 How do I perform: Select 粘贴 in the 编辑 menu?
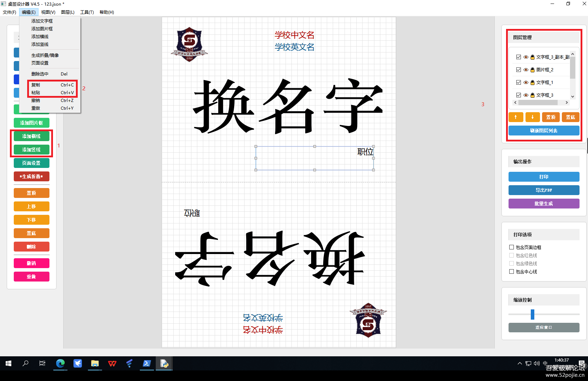click(x=36, y=92)
